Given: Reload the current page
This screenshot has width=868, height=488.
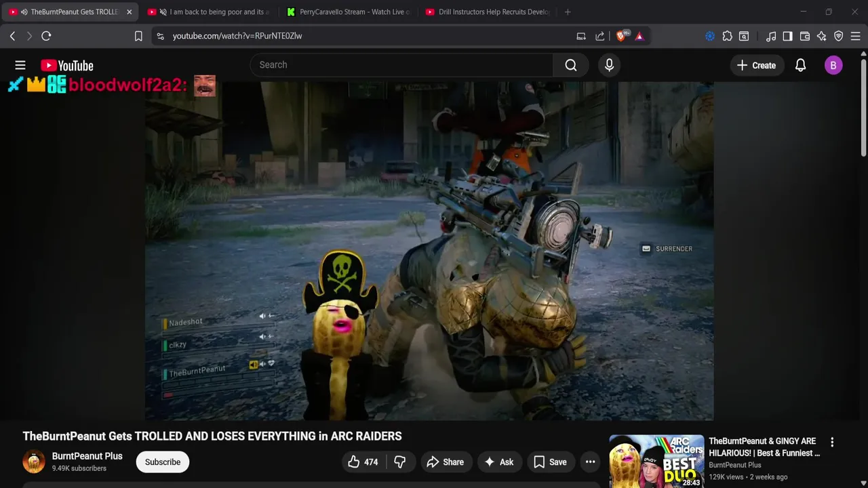Looking at the screenshot, I should point(46,36).
